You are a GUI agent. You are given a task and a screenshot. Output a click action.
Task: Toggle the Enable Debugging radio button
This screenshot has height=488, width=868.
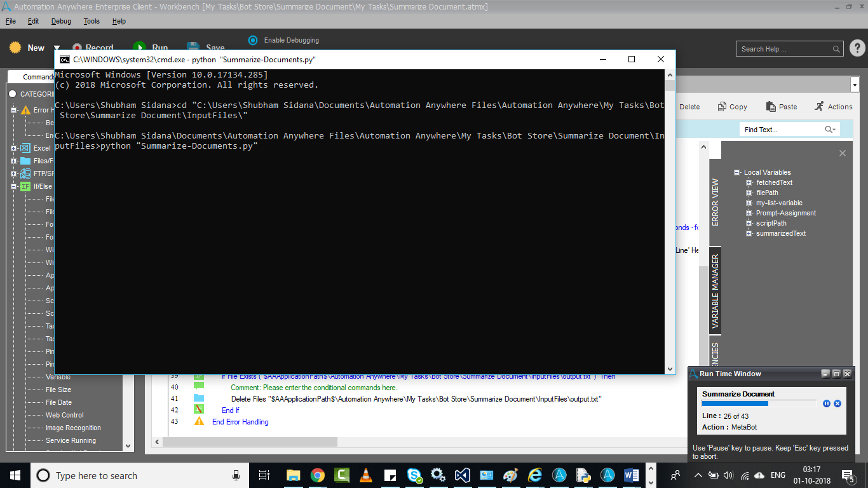(x=253, y=40)
